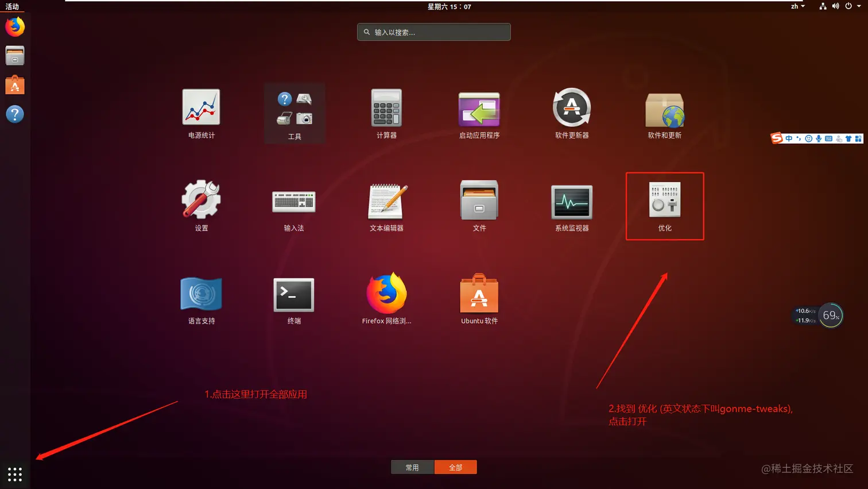Open Ubuntu Software from the dock
Screen dimensions: 868x489
pos(15,85)
